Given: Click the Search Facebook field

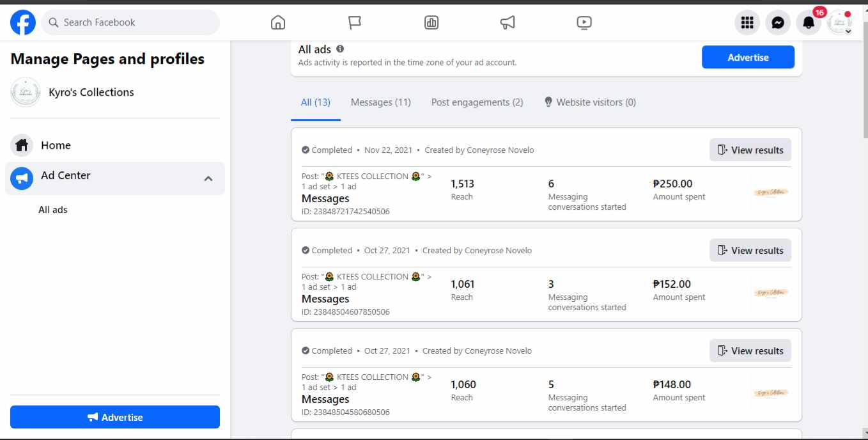Looking at the screenshot, I should [130, 22].
